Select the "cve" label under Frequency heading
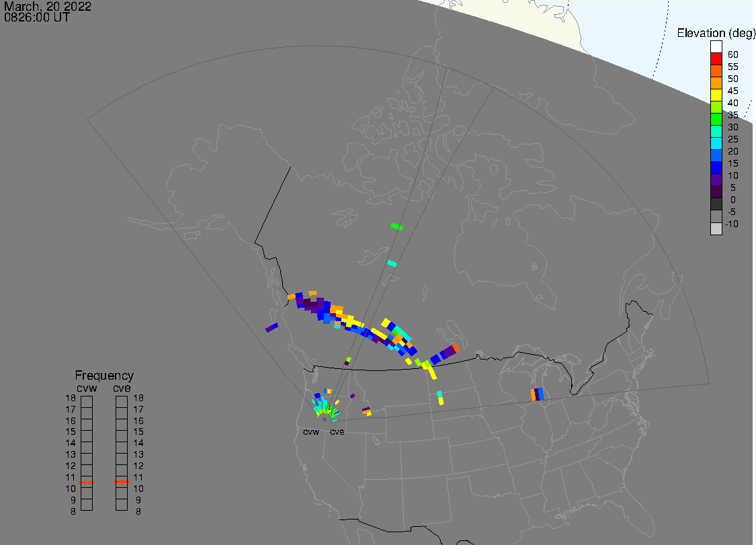The image size is (756, 545). click(122, 388)
